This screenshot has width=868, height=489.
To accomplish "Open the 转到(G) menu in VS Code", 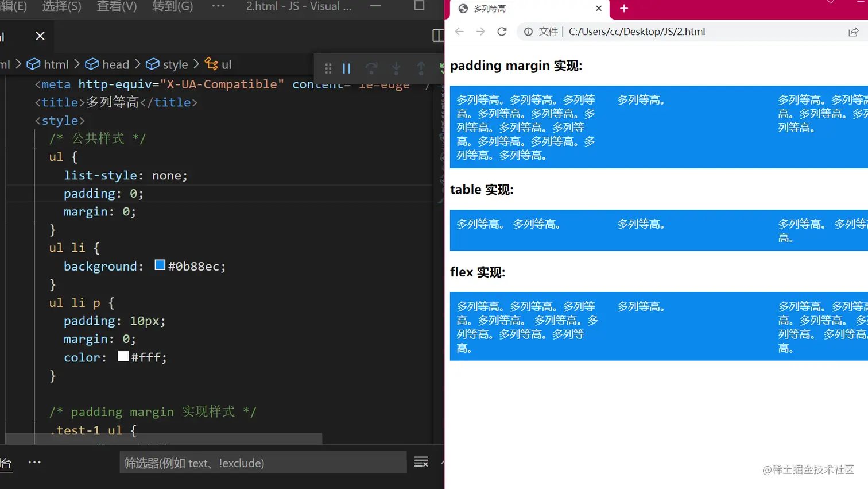I will pos(172,6).
